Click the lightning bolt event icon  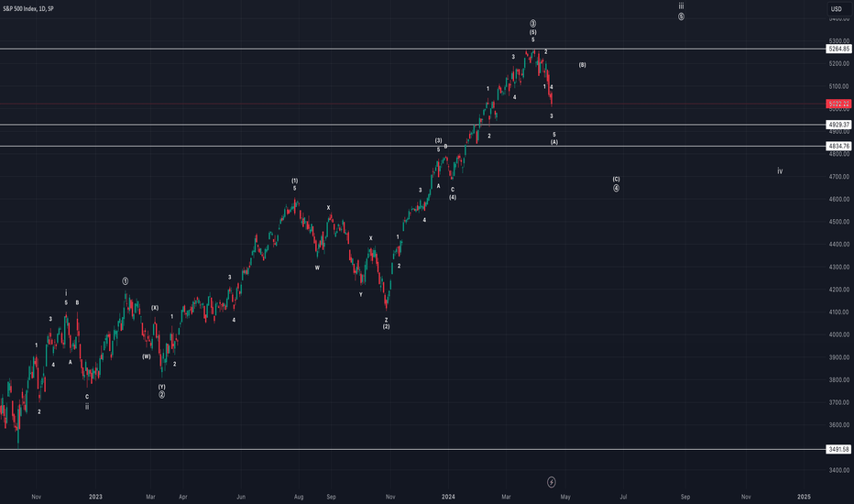click(552, 482)
